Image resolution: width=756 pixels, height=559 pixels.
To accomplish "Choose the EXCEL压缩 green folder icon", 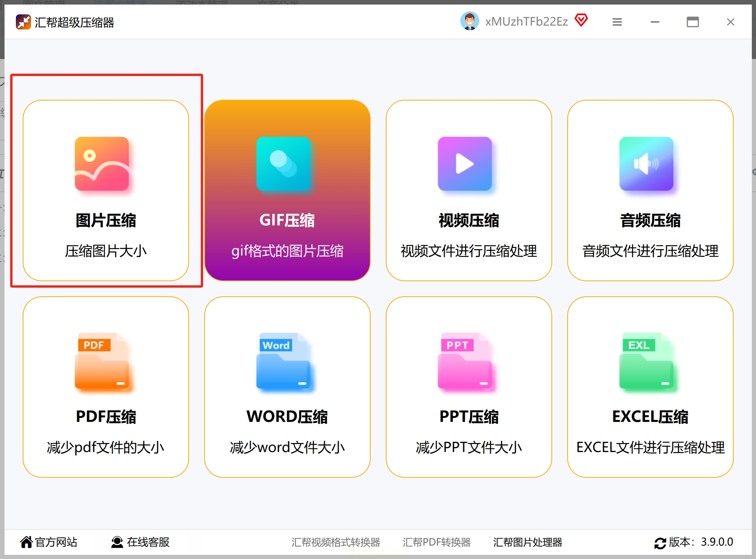I will (x=646, y=361).
